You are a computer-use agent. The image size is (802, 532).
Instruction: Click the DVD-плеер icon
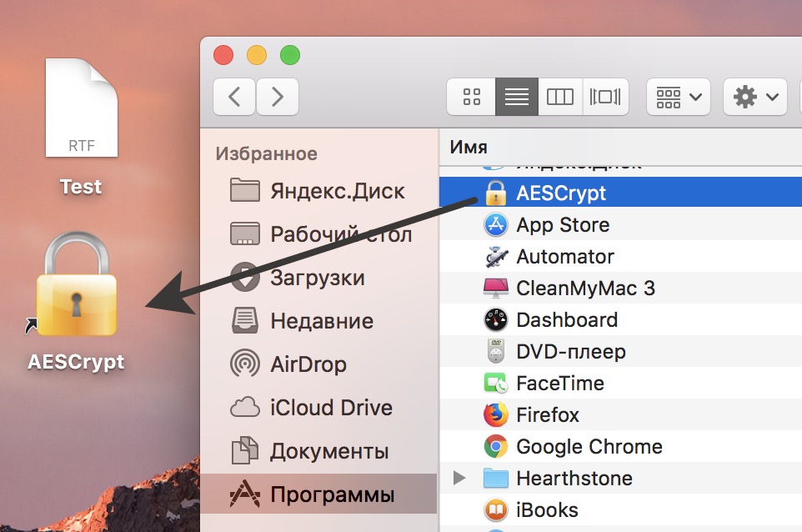point(496,351)
